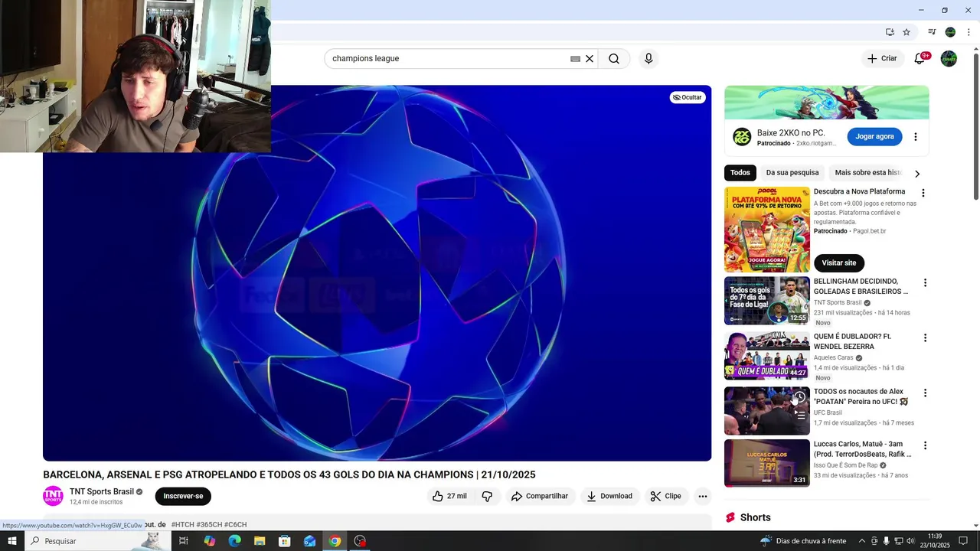Viewport: 980px width, 551px height.
Task: Like the video (27 mil)
Action: pyautogui.click(x=449, y=496)
